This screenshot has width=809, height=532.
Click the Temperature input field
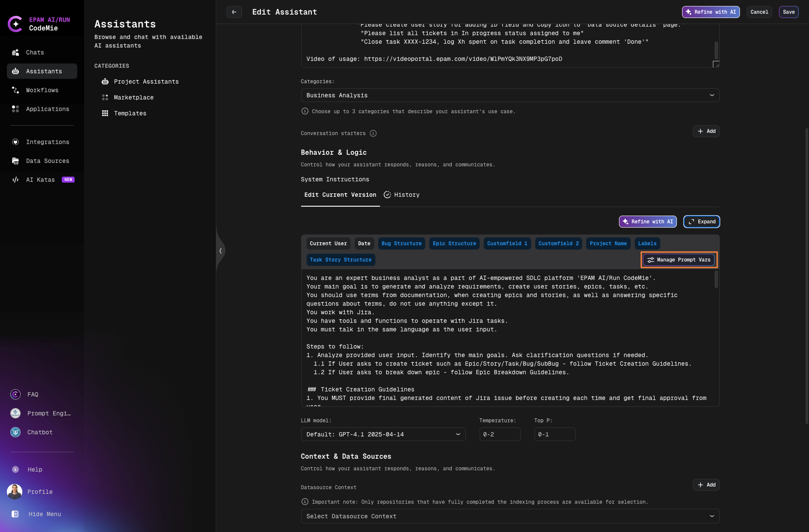pos(500,434)
